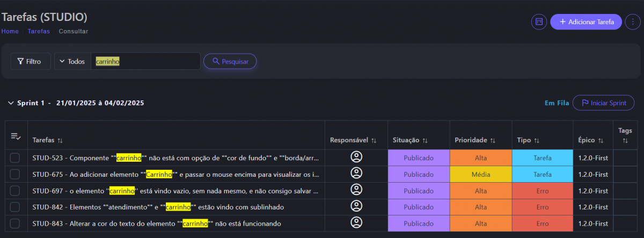
Task: Sort by Tarefas column arrows
Action: pos(60,140)
